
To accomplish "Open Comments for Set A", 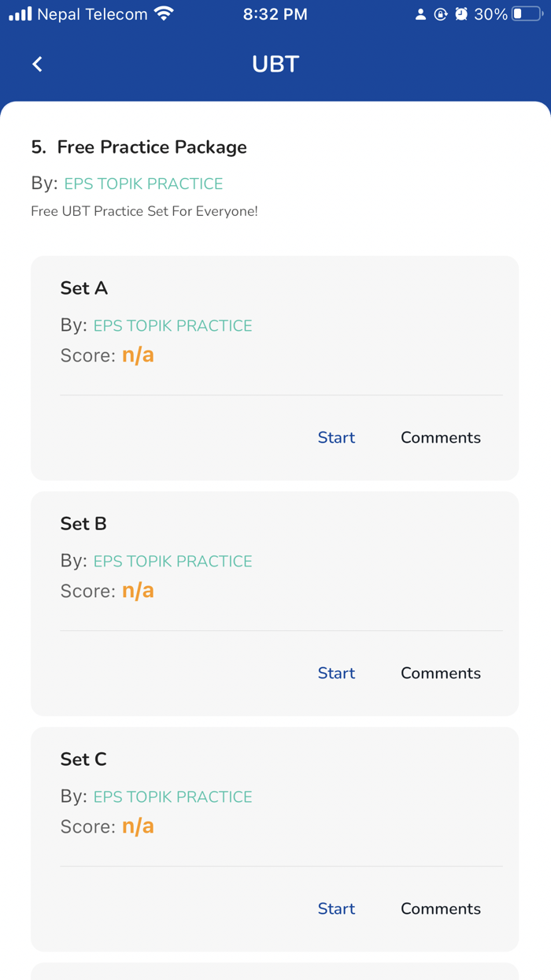I will 441,437.
